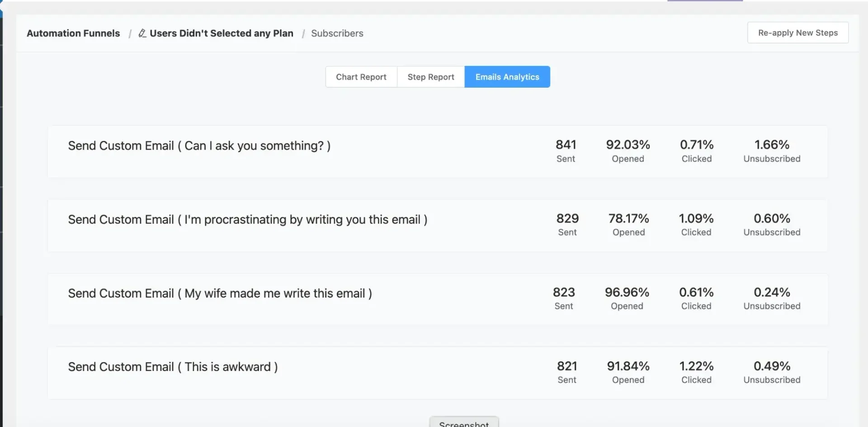Click the 78.17% Opened statistic of the second email
Screen dimensions: 868x427
pos(628,224)
